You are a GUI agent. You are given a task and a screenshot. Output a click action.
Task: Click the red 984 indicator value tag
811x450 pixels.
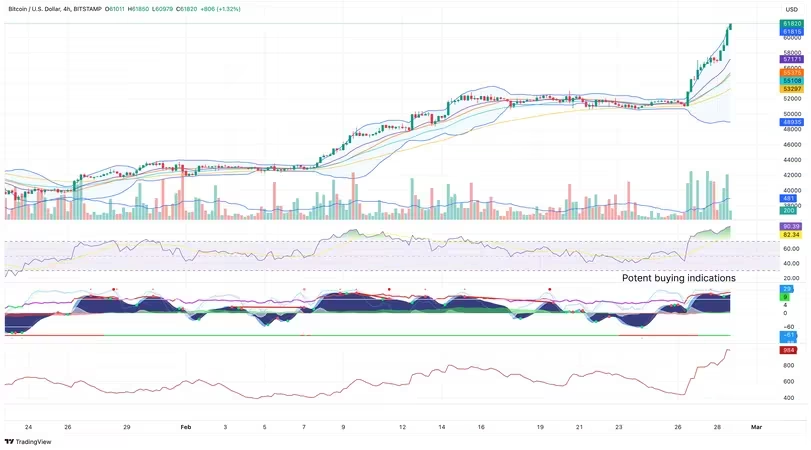pos(789,350)
